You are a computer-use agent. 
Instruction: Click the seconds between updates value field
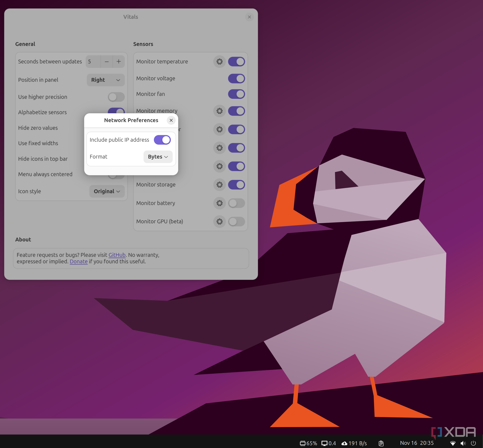pyautogui.click(x=93, y=61)
